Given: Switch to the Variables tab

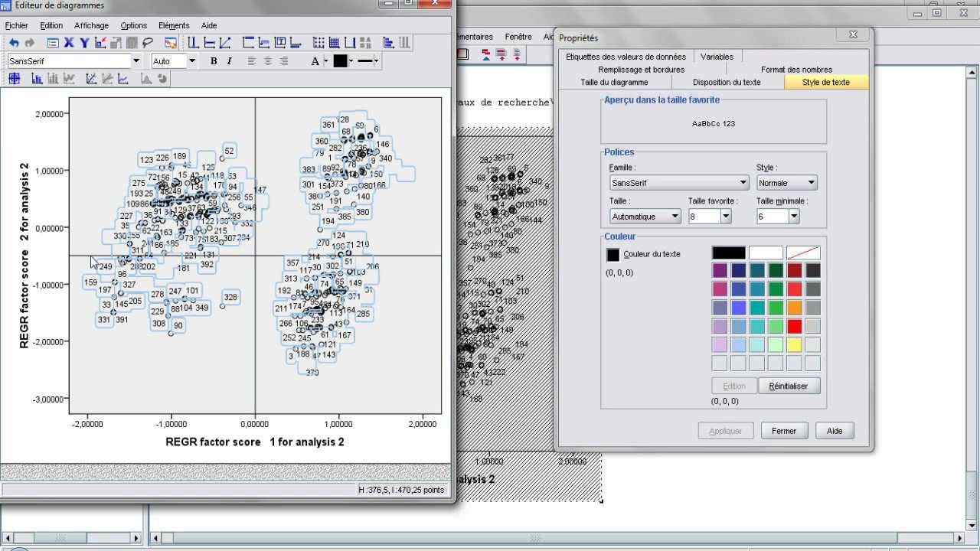Looking at the screenshot, I should coord(717,57).
